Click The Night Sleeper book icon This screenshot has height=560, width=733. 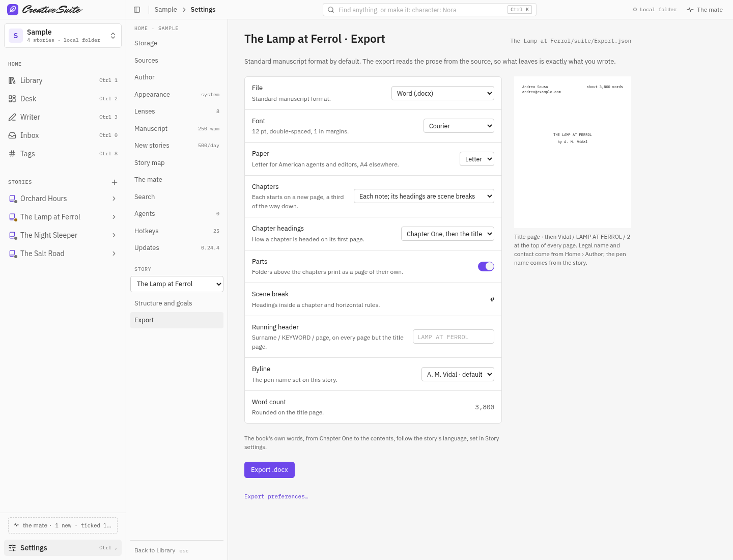[x=13, y=235]
